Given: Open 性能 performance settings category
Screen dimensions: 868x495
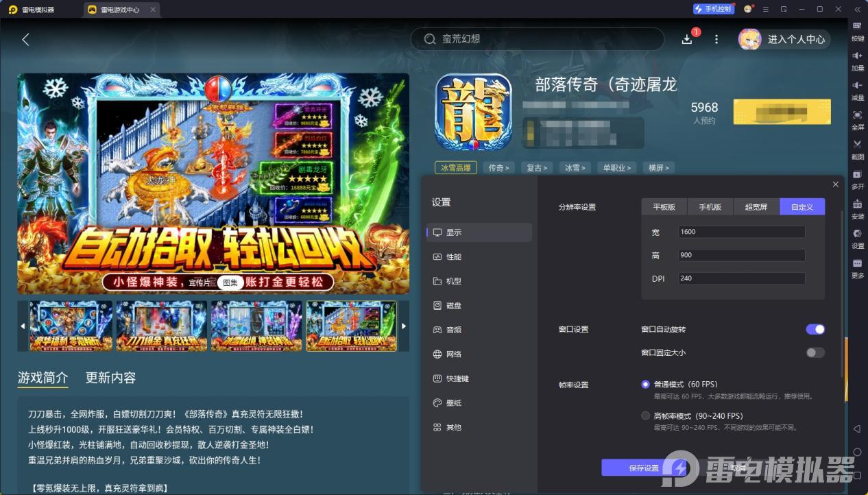Looking at the screenshot, I should pyautogui.click(x=479, y=256).
